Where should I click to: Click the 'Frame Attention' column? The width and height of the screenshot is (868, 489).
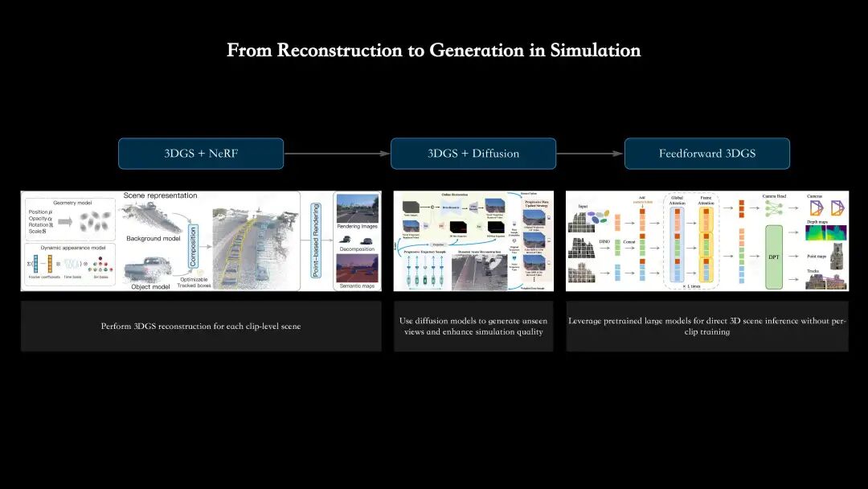(706, 244)
